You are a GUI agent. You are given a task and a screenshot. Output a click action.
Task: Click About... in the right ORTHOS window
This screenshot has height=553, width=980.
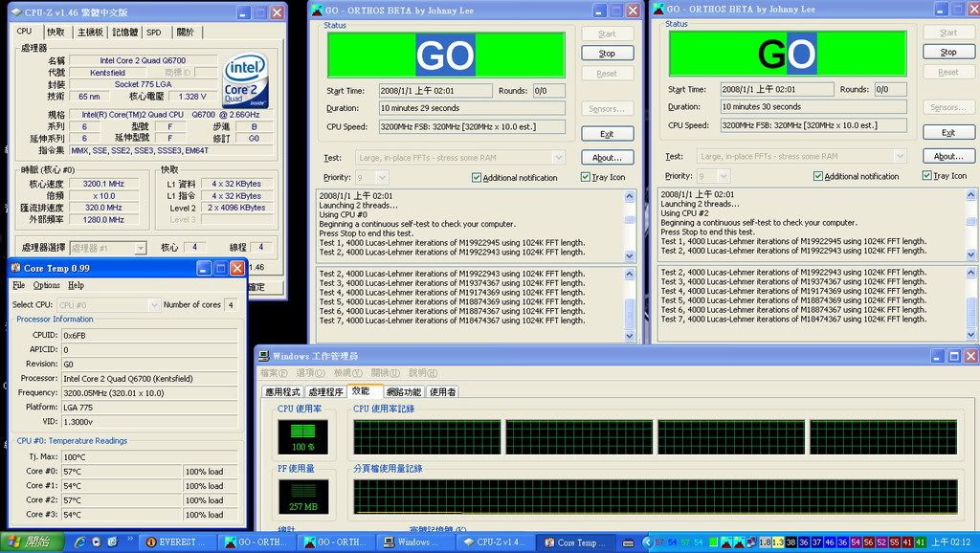[x=947, y=156]
